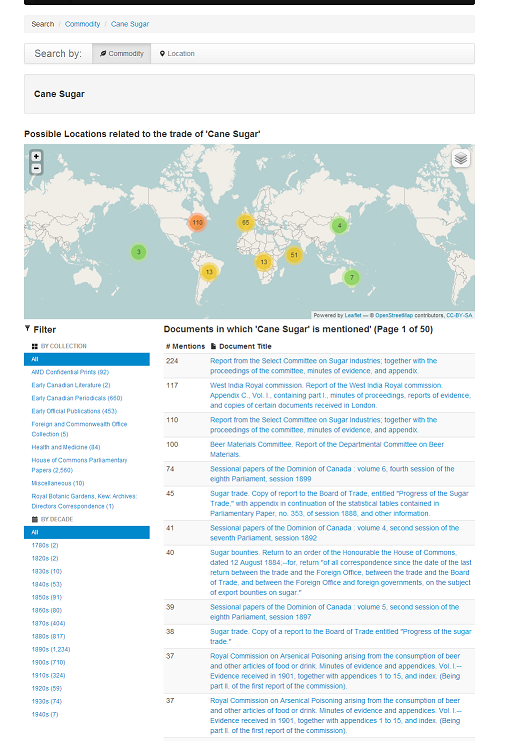517x741 pixels.
Task: Switch search to the Location tab
Action: click(x=177, y=54)
